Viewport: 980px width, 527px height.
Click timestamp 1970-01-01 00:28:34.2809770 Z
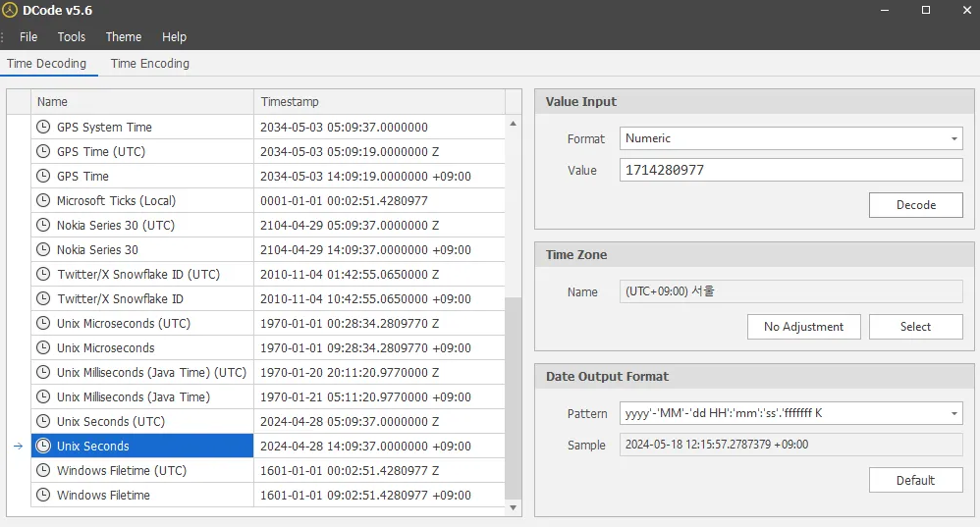pos(350,324)
